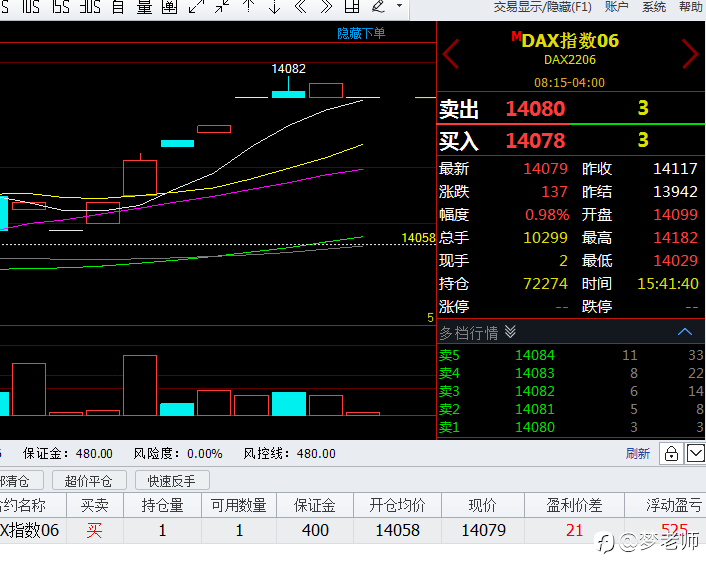Click the 最新 value 14079
Viewport: 706px width, 579px height.
[545, 169]
